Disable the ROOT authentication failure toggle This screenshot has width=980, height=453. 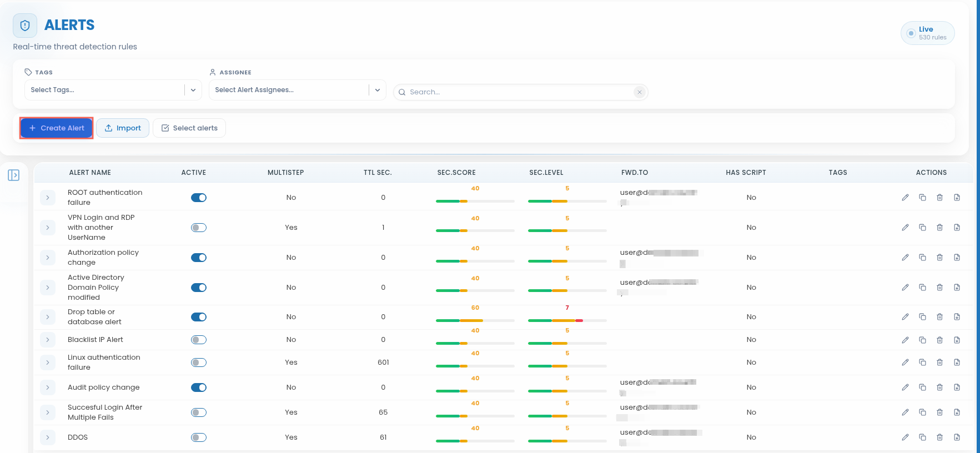(199, 198)
